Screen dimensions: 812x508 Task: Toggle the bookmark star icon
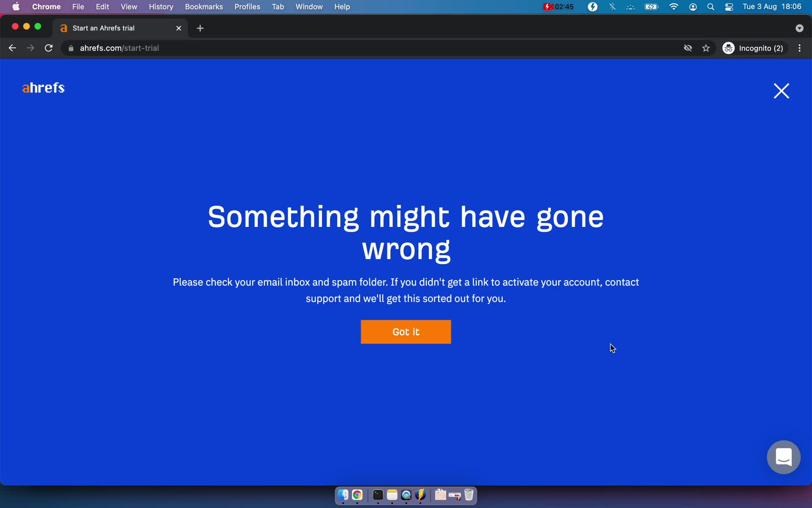tap(706, 48)
